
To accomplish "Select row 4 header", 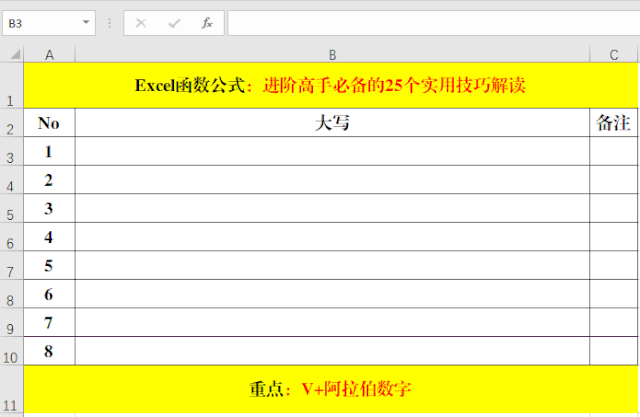I will point(11,180).
